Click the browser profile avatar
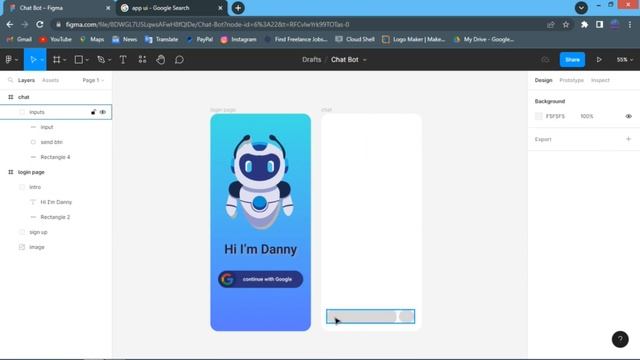The height and width of the screenshot is (360, 640). tap(615, 24)
